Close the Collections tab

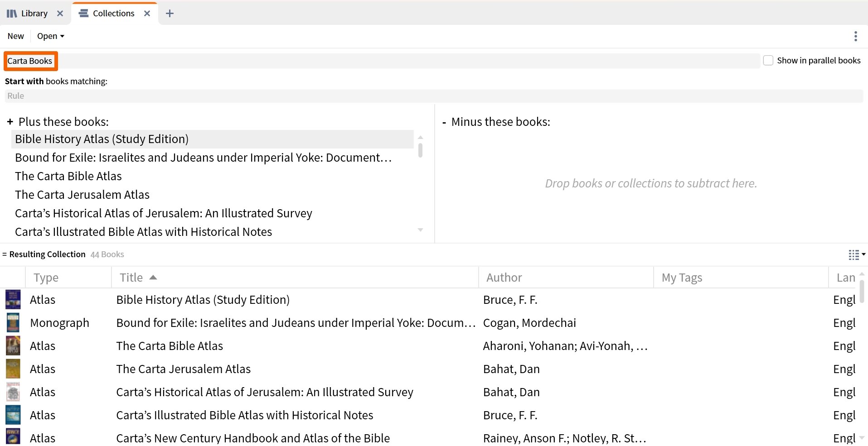pos(147,14)
